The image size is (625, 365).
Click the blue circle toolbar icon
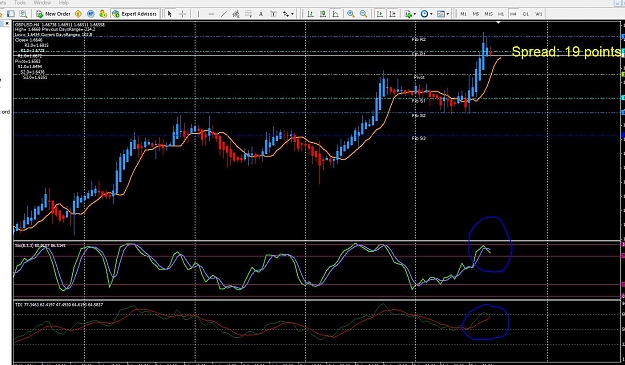(90, 14)
